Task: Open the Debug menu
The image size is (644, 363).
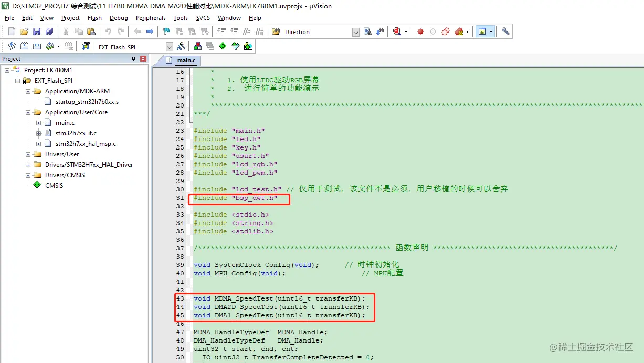Action: tap(119, 18)
